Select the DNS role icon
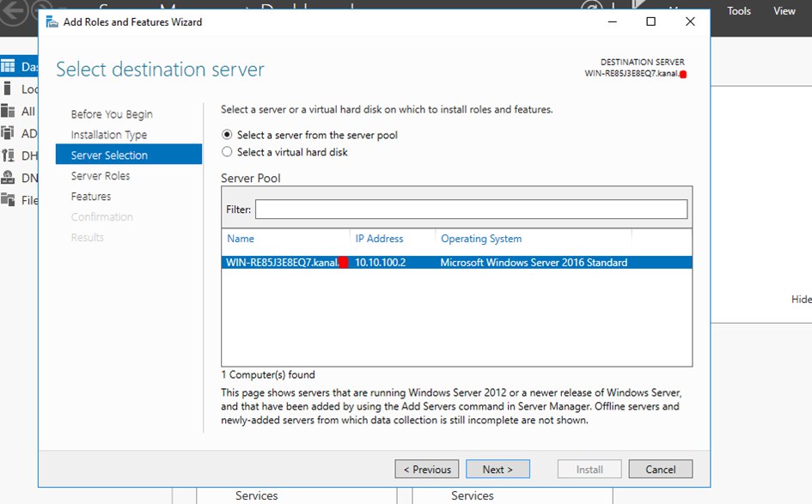812x504 pixels. point(8,178)
